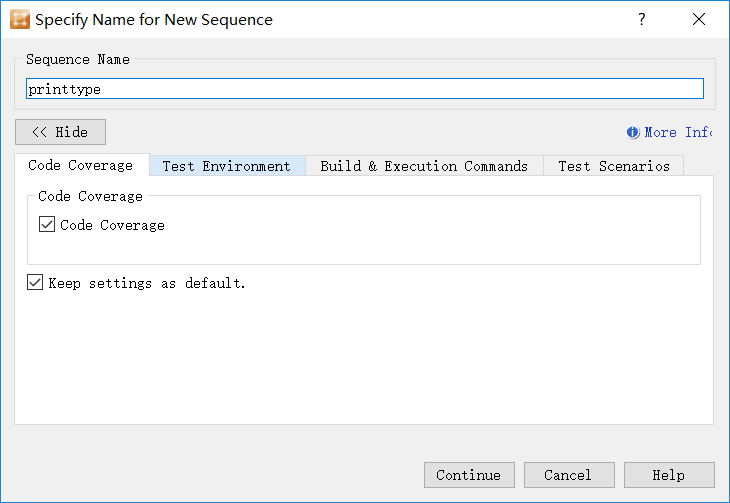Click the application icon in the title bar
730x503 pixels.
[20, 19]
